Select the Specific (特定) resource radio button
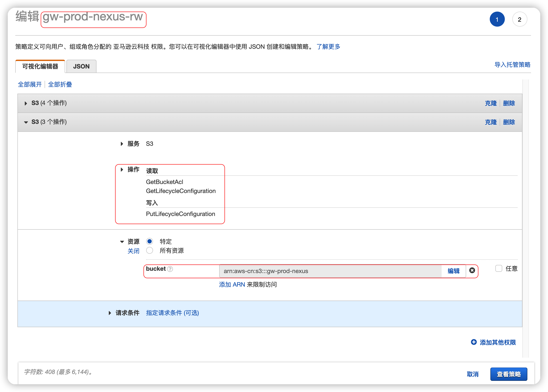548x392 pixels. coord(150,241)
